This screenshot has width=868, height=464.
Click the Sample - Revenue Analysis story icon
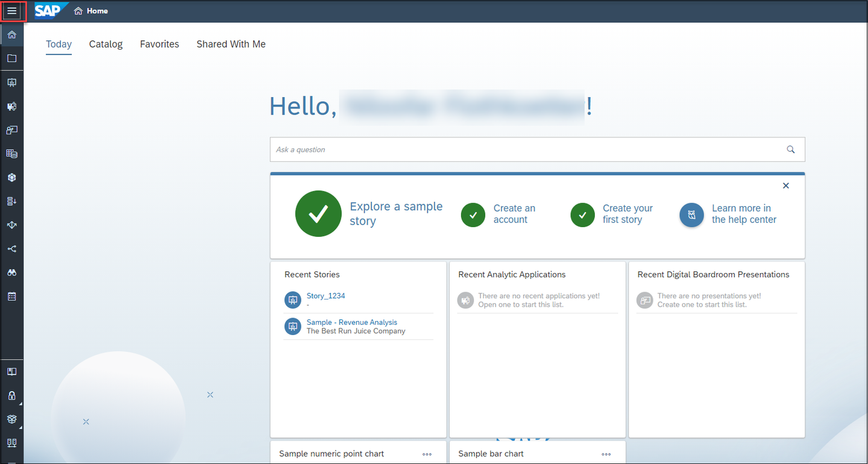(292, 326)
